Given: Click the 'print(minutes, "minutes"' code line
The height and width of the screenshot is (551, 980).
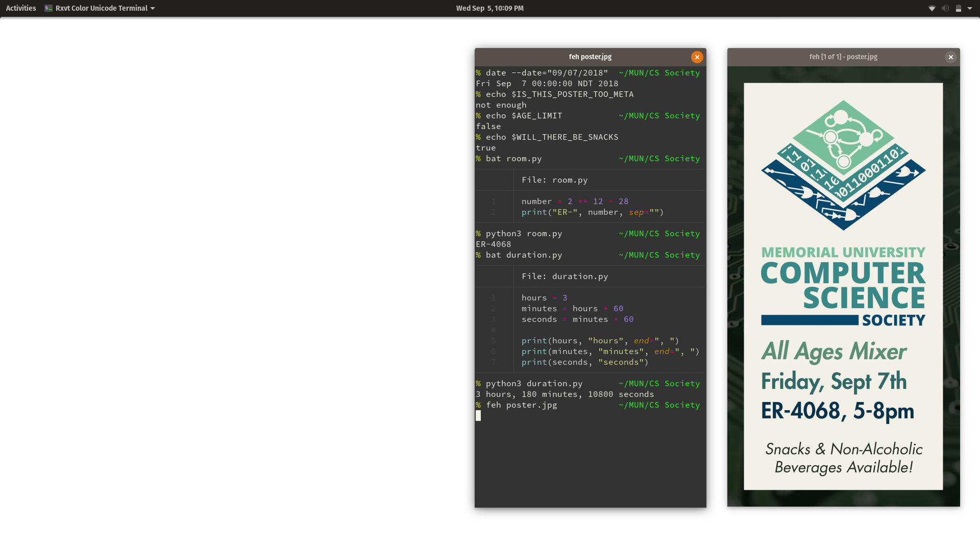Looking at the screenshot, I should 610,352.
